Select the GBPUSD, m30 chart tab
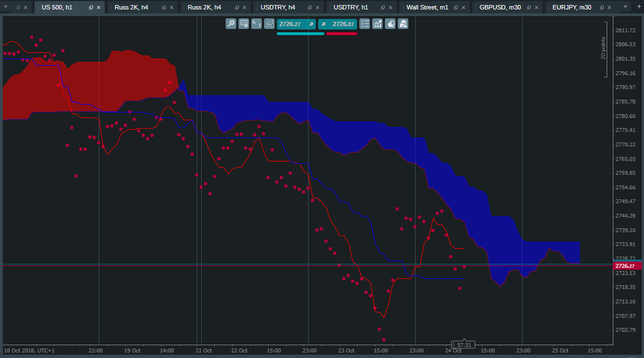The height and width of the screenshot is (358, 644). tap(500, 7)
